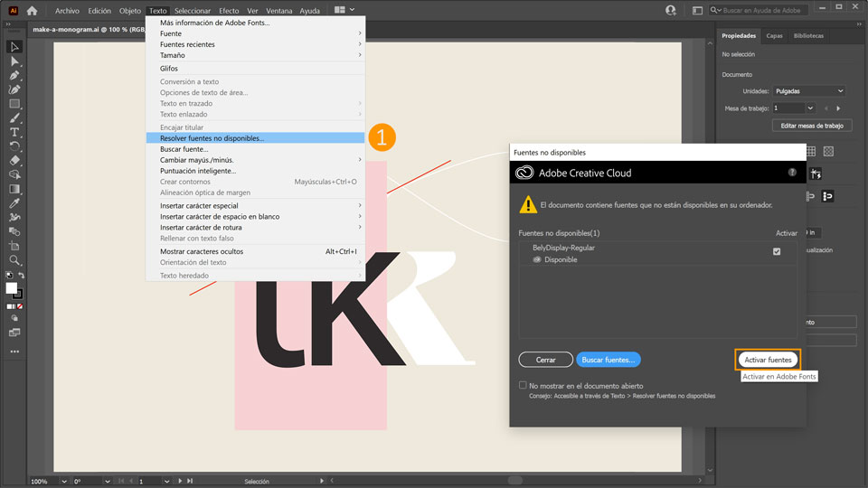The height and width of the screenshot is (488, 868).
Task: Open the artboard number dropdown in status bar
Action: click(166, 482)
